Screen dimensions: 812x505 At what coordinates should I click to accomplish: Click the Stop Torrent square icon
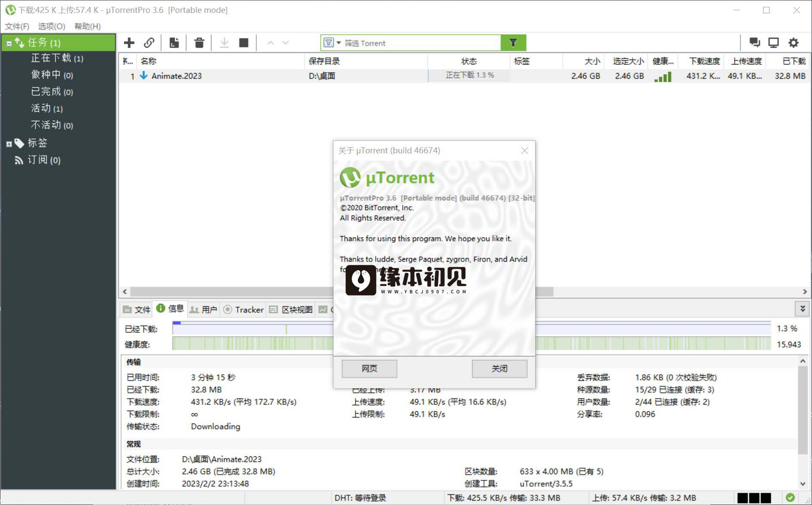(x=244, y=43)
